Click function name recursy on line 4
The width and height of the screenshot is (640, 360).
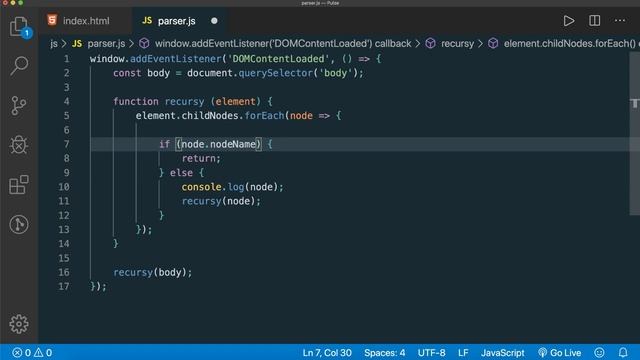click(184, 102)
